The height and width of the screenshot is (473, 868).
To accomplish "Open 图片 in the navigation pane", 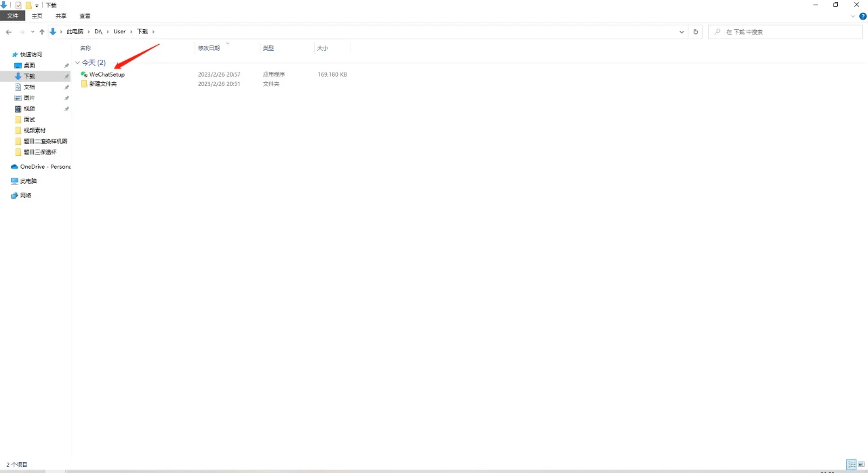I will pos(29,98).
